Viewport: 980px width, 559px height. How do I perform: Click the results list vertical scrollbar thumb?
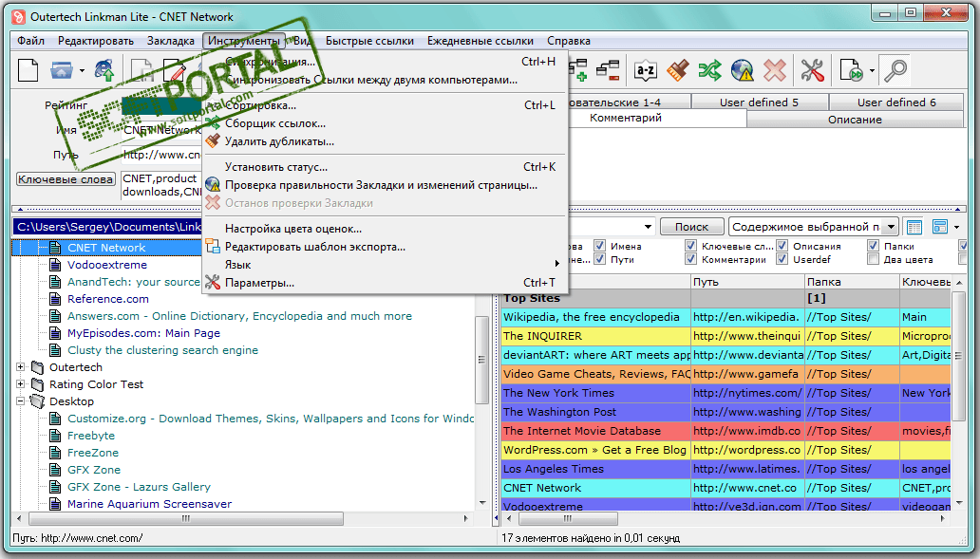point(957,356)
